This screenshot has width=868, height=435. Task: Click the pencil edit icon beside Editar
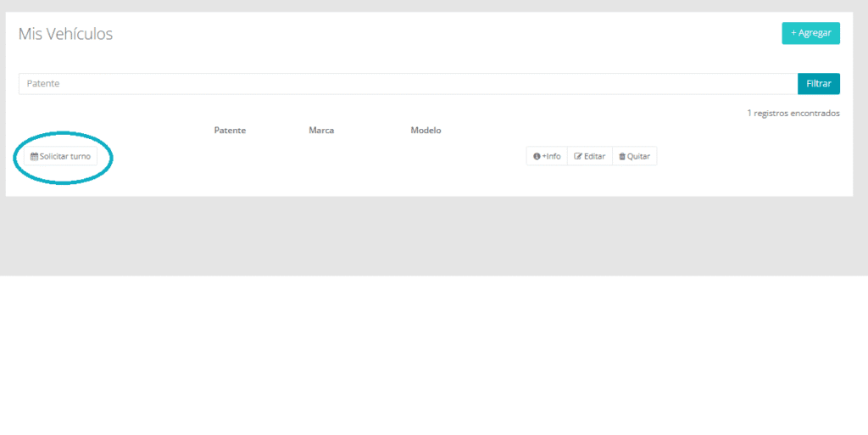578,157
